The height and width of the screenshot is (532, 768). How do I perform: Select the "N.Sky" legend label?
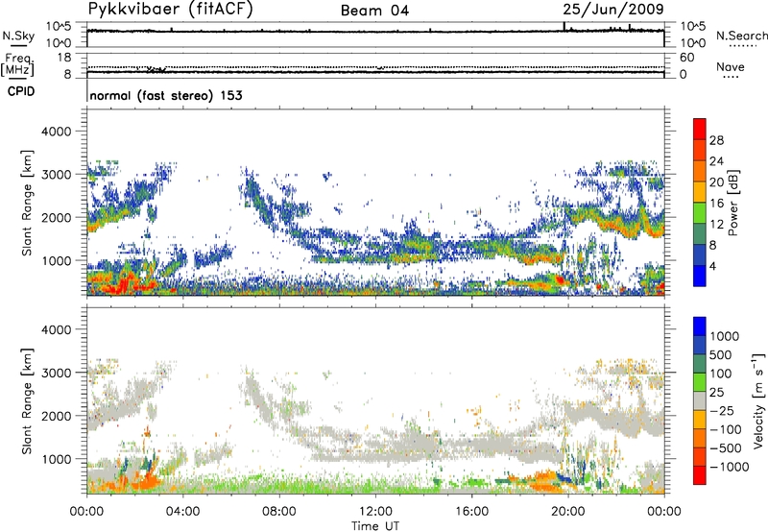click(x=18, y=36)
